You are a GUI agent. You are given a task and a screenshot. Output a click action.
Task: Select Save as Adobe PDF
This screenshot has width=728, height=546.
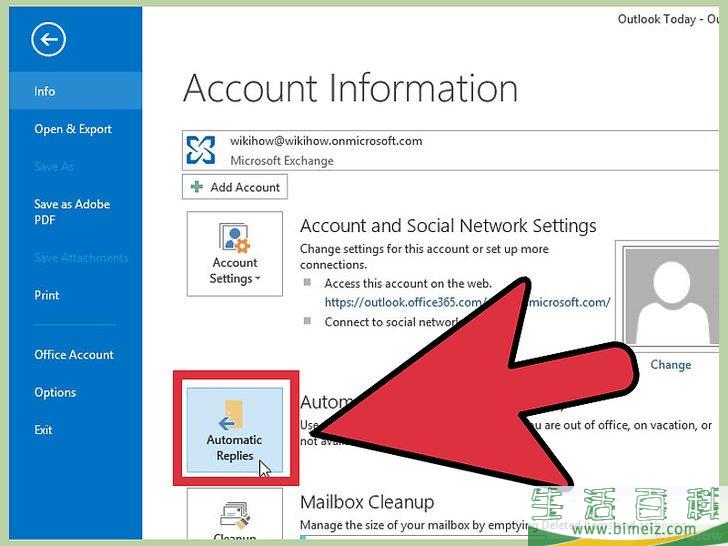(72, 211)
